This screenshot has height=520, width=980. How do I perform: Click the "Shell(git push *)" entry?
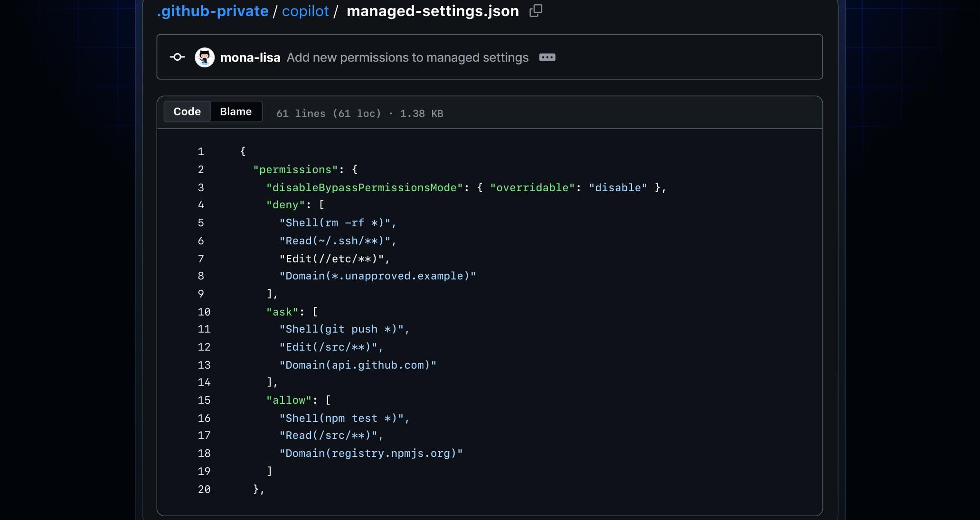pyautogui.click(x=341, y=329)
